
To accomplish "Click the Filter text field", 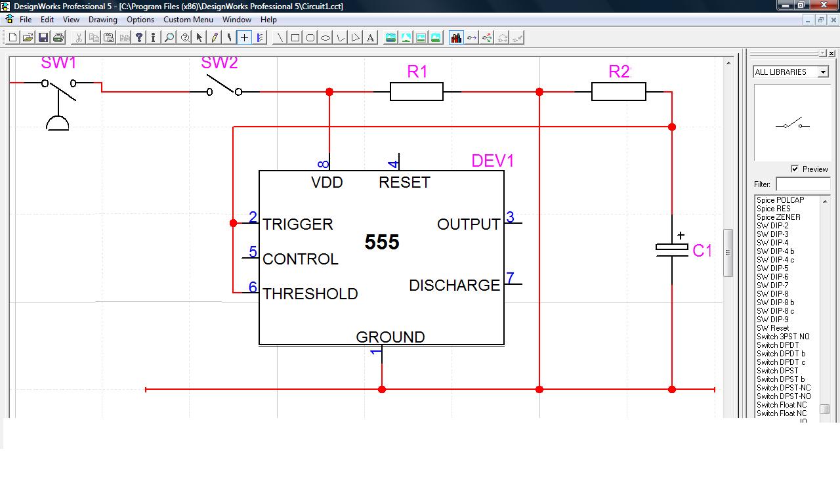I will click(x=803, y=184).
